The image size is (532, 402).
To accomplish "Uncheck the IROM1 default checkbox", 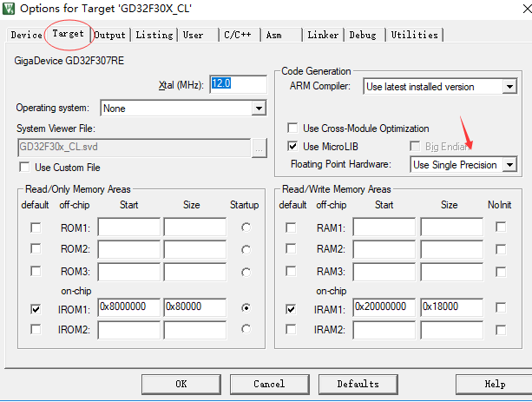I will tap(36, 309).
